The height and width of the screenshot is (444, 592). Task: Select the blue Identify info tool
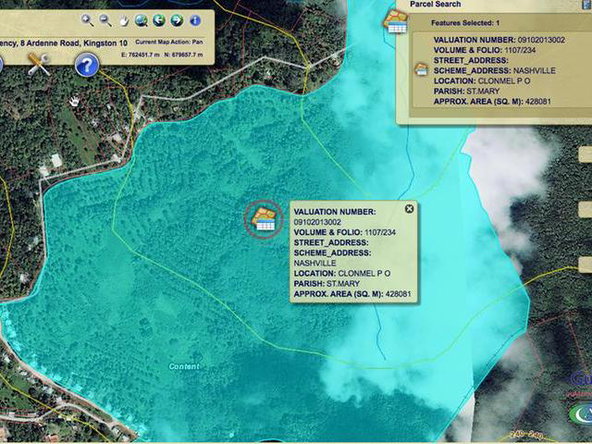(x=195, y=20)
